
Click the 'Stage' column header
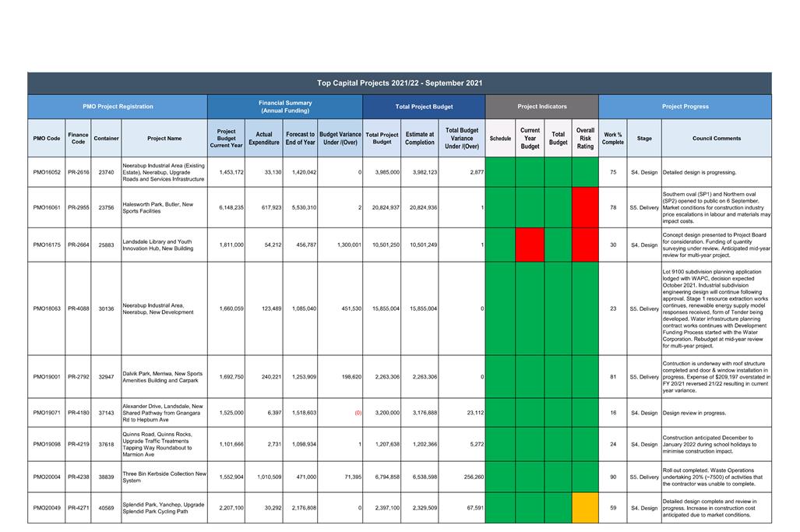point(644,138)
